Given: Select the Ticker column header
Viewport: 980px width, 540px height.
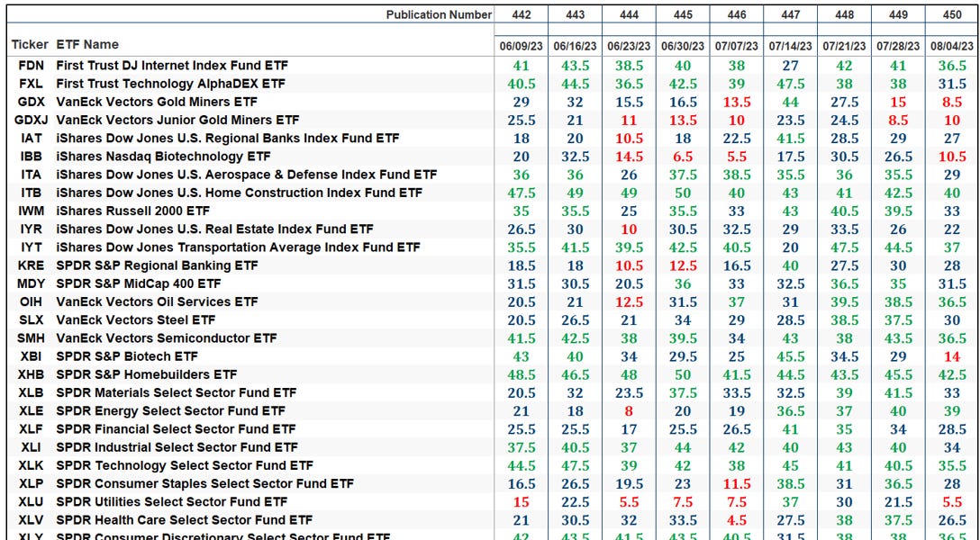Looking at the screenshot, I should pyautogui.click(x=30, y=45).
